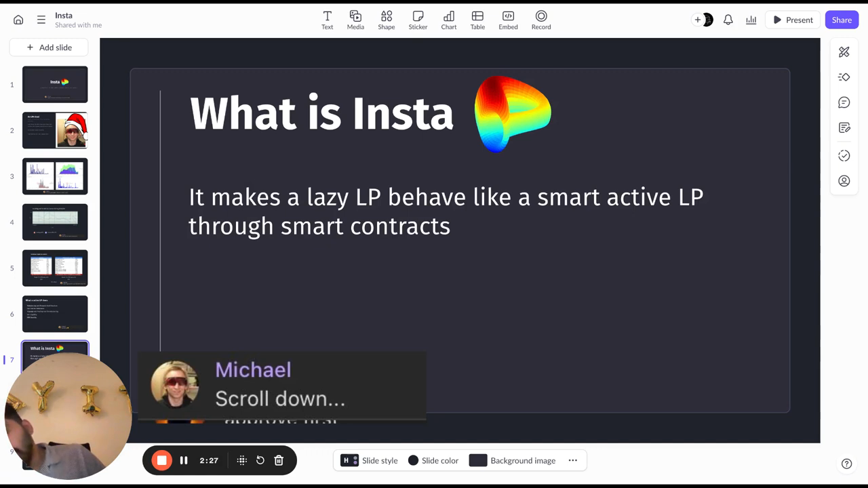Viewport: 868px width, 488px height.
Task: Open the Embed tool
Action: [x=508, y=20]
